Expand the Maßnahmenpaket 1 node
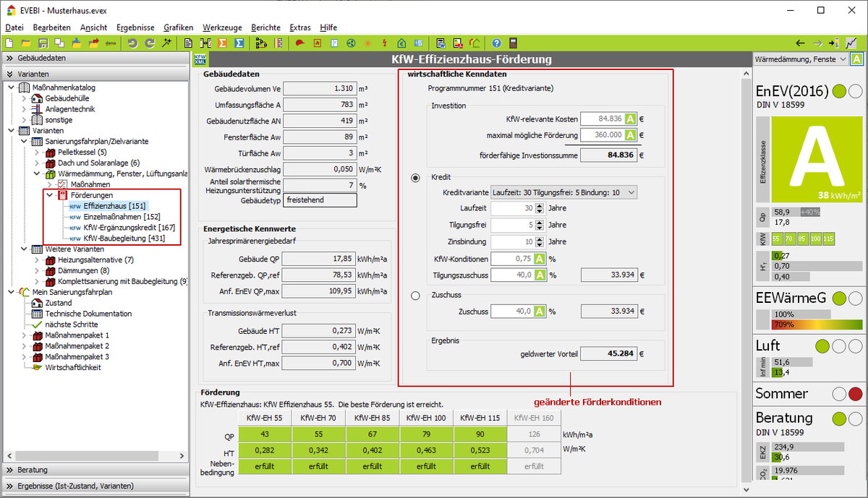Screen dimensions: 868x498 (x=25, y=335)
